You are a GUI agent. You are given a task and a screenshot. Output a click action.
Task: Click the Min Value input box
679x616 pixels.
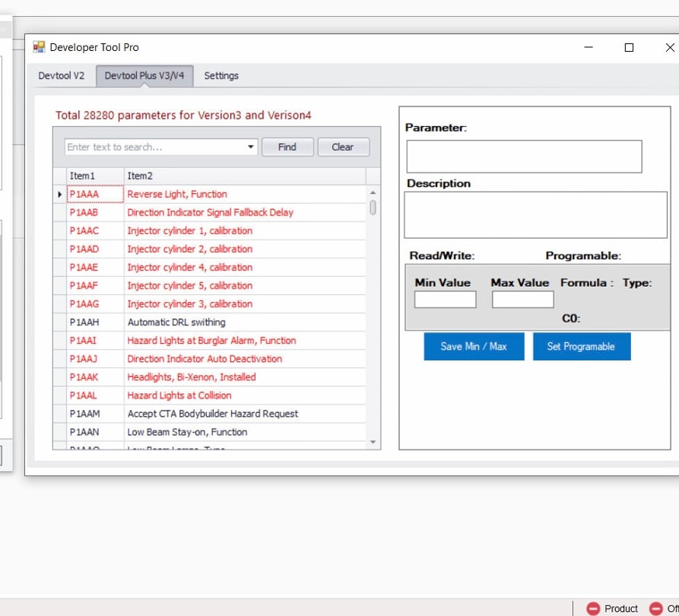coord(445,300)
